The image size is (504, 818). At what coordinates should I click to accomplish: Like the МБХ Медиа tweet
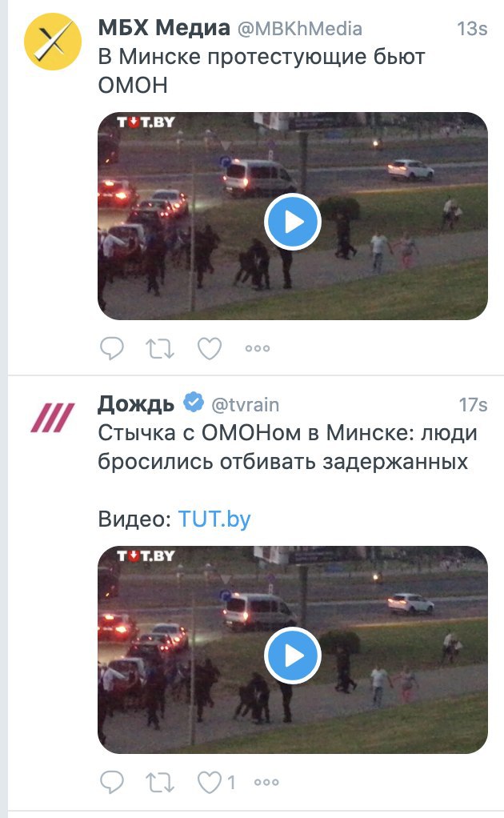pyautogui.click(x=210, y=348)
